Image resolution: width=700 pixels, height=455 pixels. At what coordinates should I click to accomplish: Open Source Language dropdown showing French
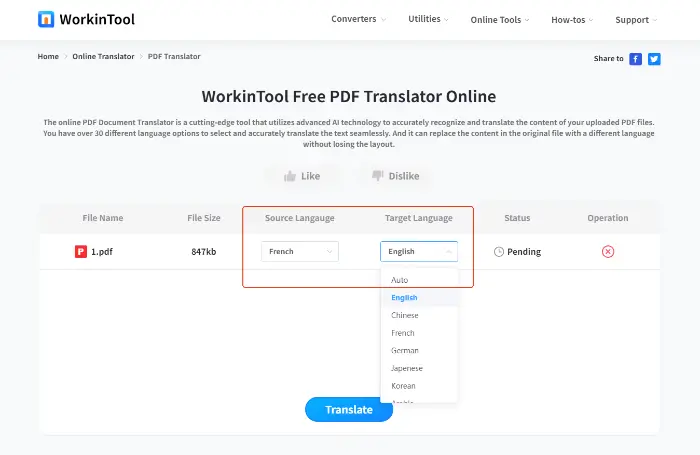point(300,251)
